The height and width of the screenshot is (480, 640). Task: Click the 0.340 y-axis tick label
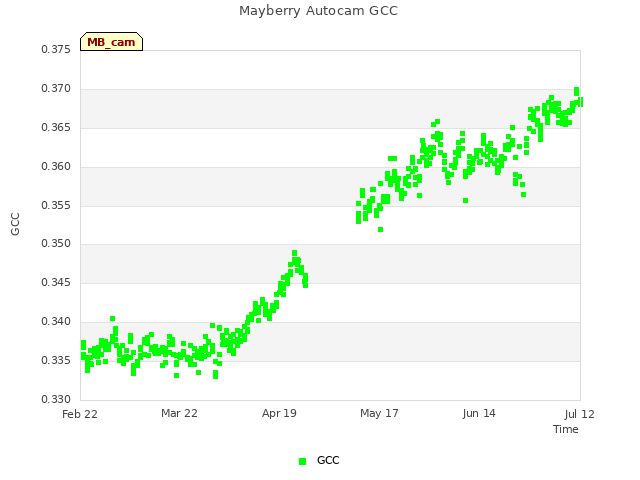pyautogui.click(x=56, y=322)
